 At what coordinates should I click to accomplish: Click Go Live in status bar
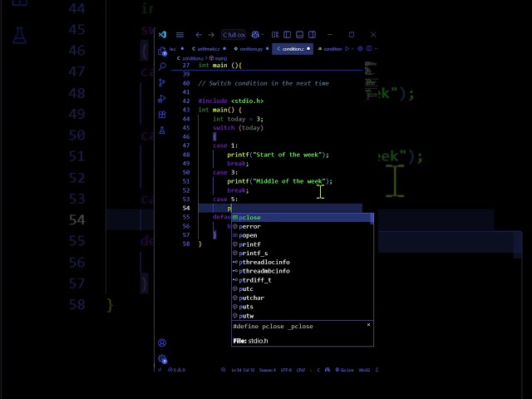(344, 370)
